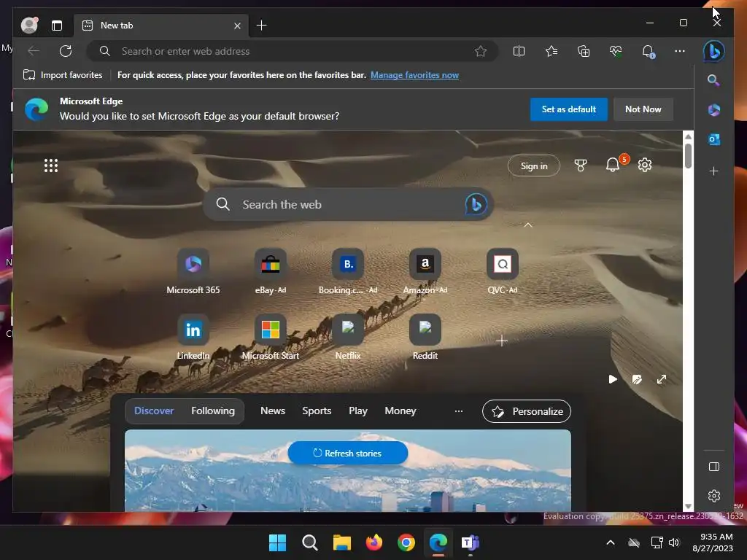Open Bing Chat sidebar button
Screen dimensions: 747x560
[713, 51]
